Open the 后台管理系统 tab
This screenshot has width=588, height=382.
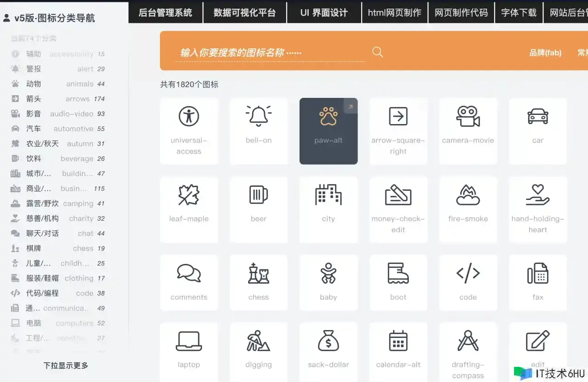tap(165, 12)
